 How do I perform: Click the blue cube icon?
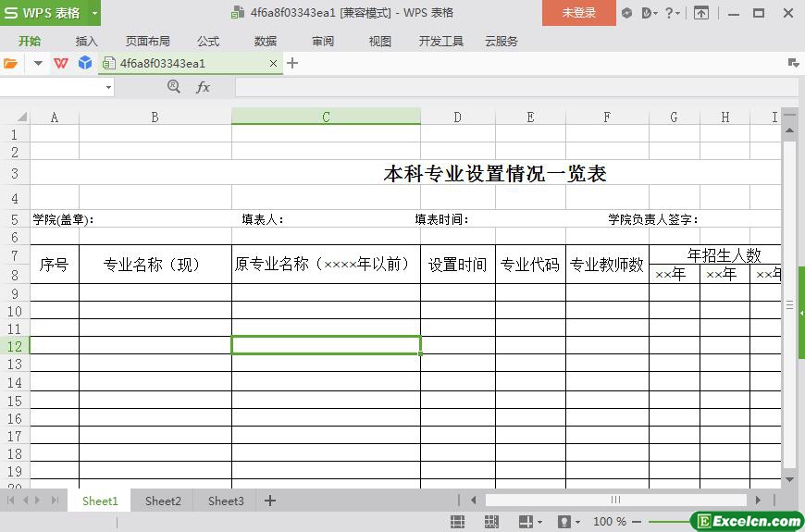85,63
